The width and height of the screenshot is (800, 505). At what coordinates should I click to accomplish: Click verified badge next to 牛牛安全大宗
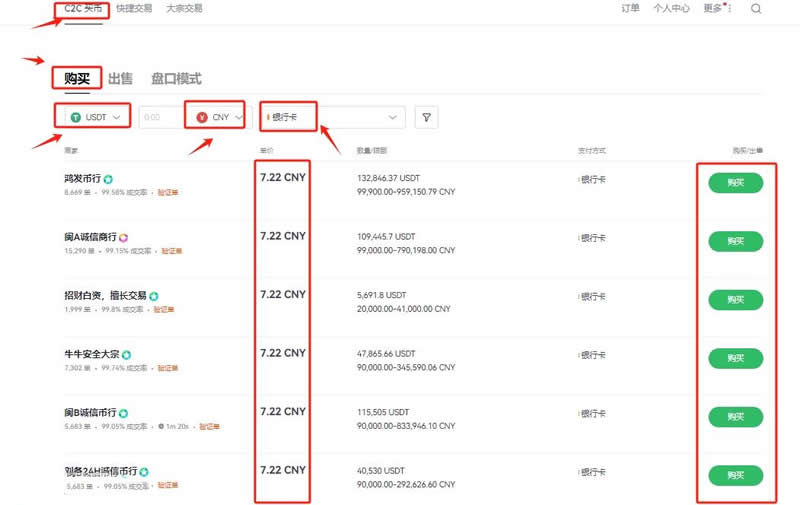(127, 355)
